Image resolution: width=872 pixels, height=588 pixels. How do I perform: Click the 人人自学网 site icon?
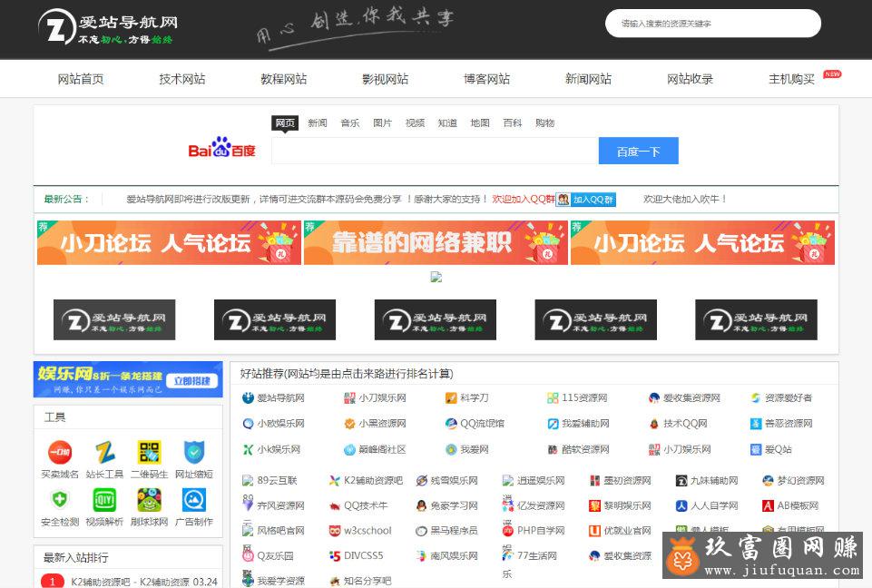click(681, 505)
